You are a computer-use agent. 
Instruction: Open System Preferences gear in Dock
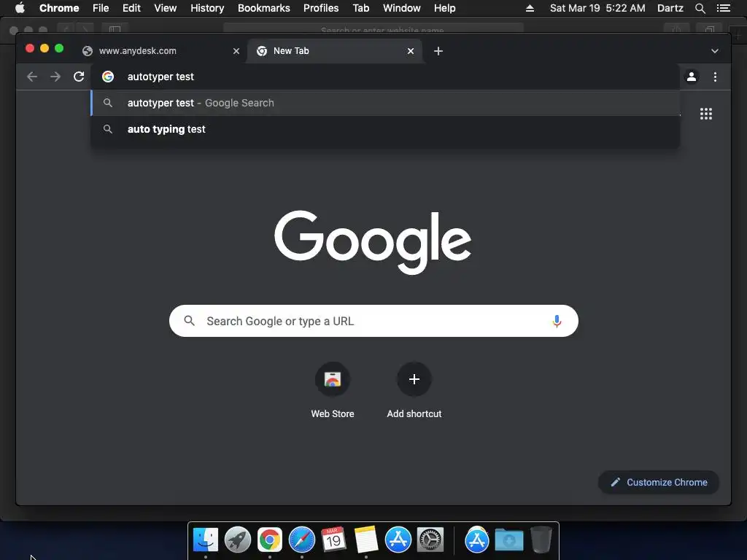[x=430, y=540]
